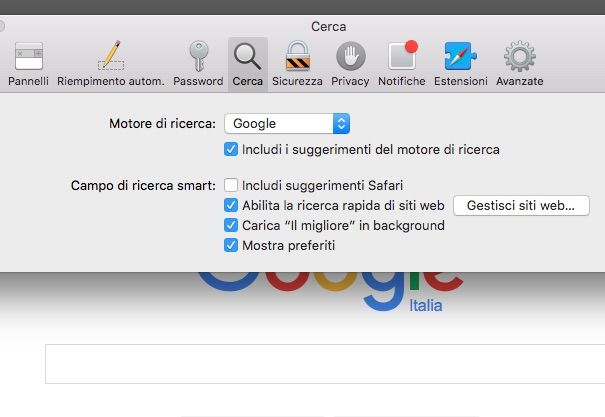Open the Estensioni preferences pane
Image resolution: width=605 pixels, height=417 pixels.
(461, 64)
